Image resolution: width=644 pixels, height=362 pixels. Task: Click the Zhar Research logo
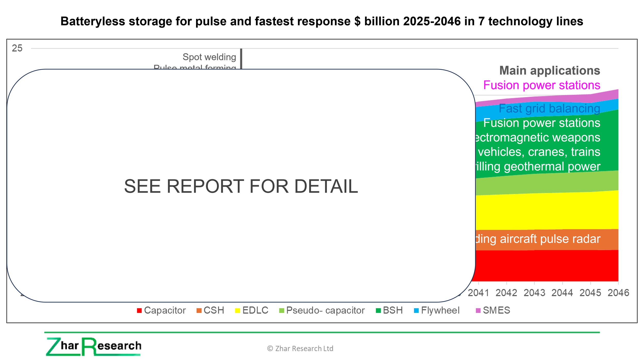tap(94, 347)
